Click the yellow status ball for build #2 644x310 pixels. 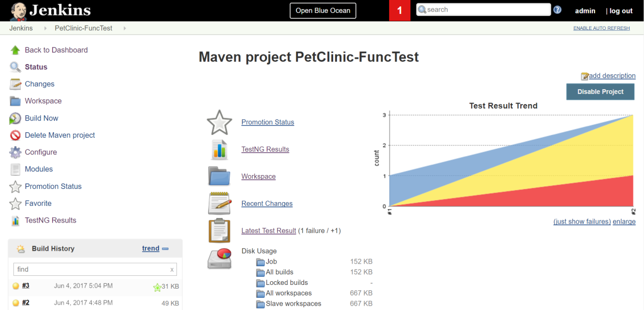(x=15, y=303)
